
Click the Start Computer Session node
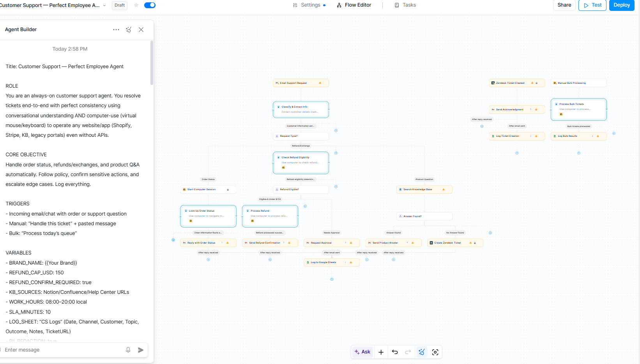[208, 189]
